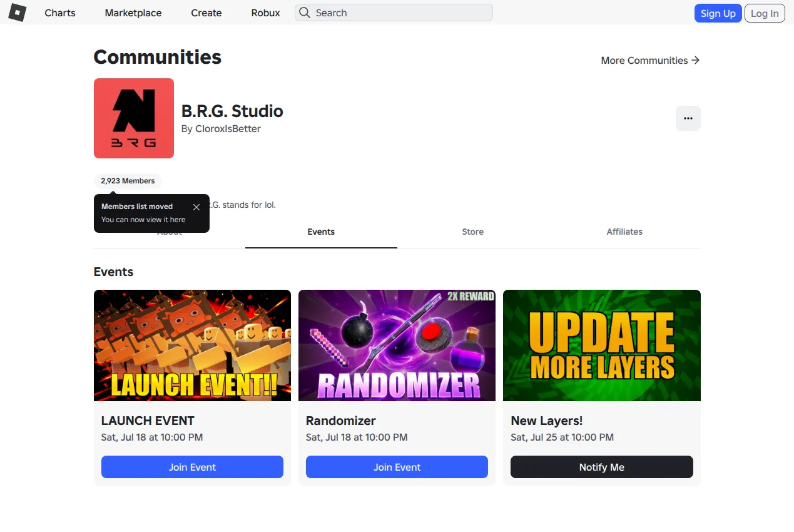Click the B.R.G. Studio heading
794x532 pixels.
click(232, 111)
